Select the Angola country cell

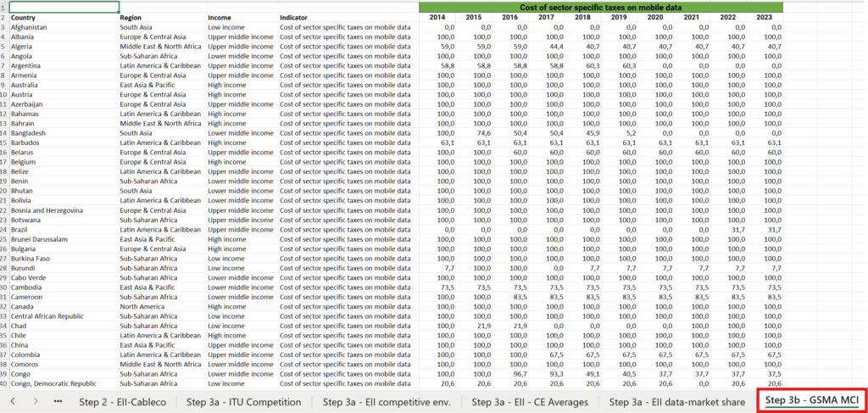click(x=64, y=56)
